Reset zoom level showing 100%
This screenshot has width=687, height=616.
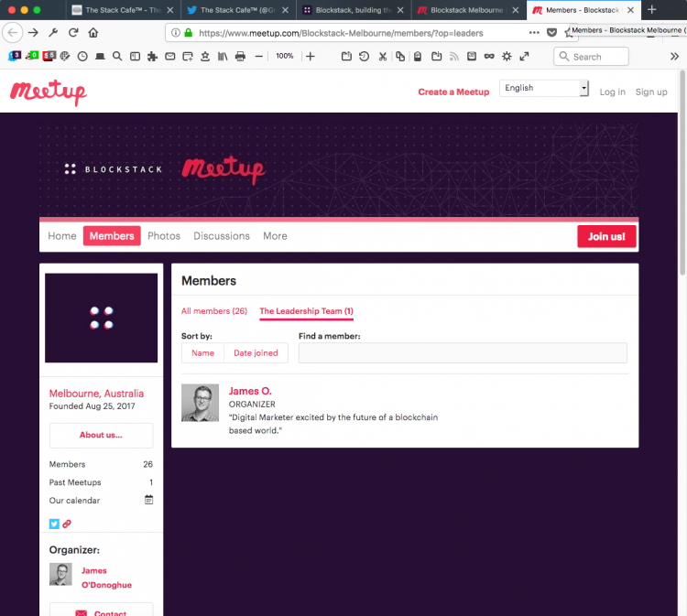tap(284, 56)
